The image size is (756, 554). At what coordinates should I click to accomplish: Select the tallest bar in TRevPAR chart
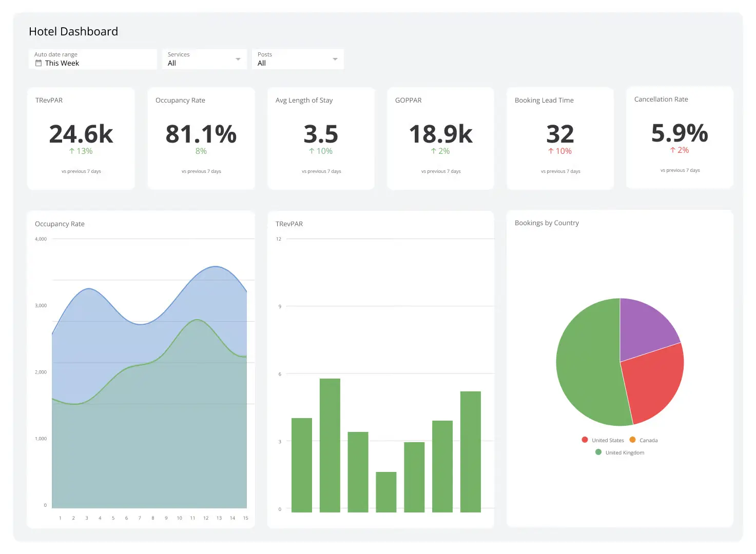[330, 444]
